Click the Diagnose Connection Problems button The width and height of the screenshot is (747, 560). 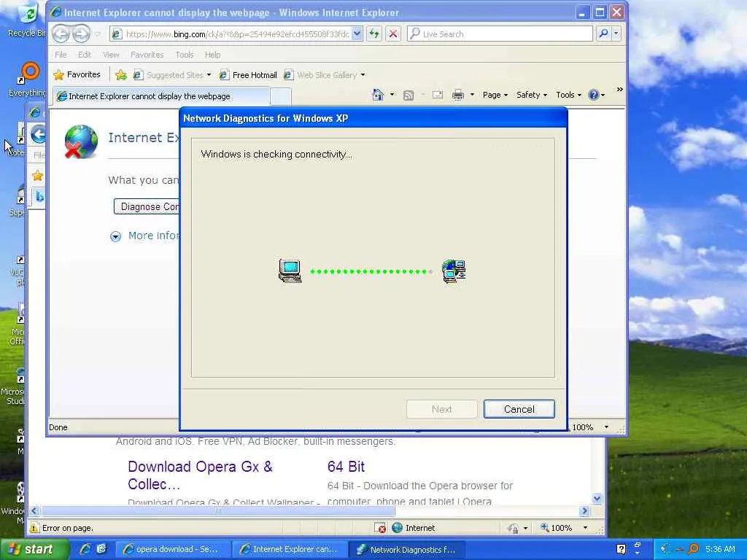(x=147, y=206)
